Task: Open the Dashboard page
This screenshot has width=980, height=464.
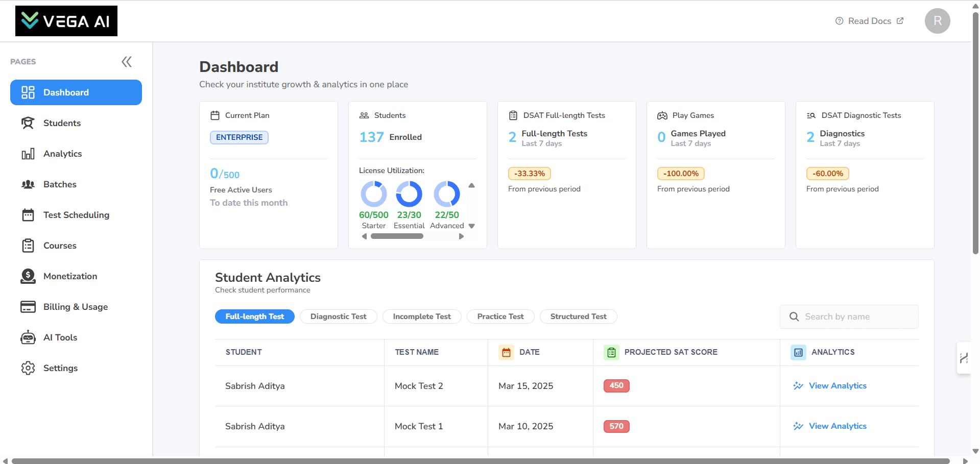Action: tap(76, 92)
